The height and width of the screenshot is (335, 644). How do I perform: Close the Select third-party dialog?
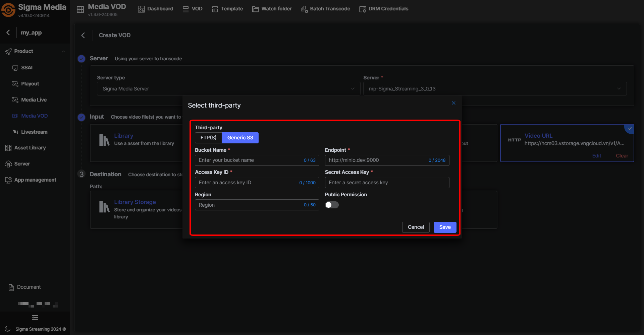click(x=453, y=103)
